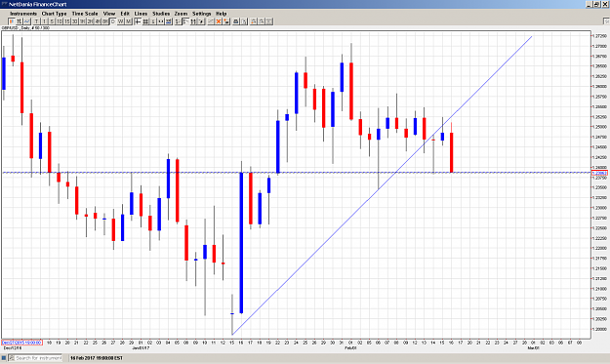Viewport: 610px width, 364px height.
Task: Click the 1.27250 price axis label
Action: coord(599,36)
